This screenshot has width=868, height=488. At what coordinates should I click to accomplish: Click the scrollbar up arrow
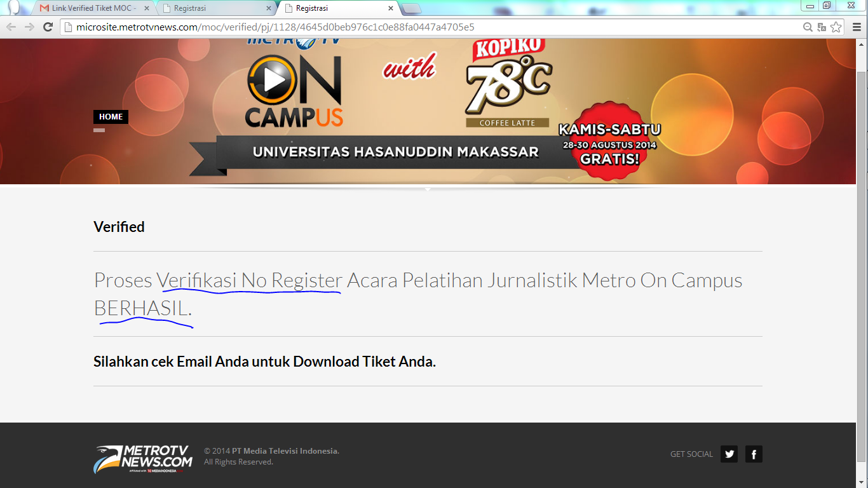[862, 44]
